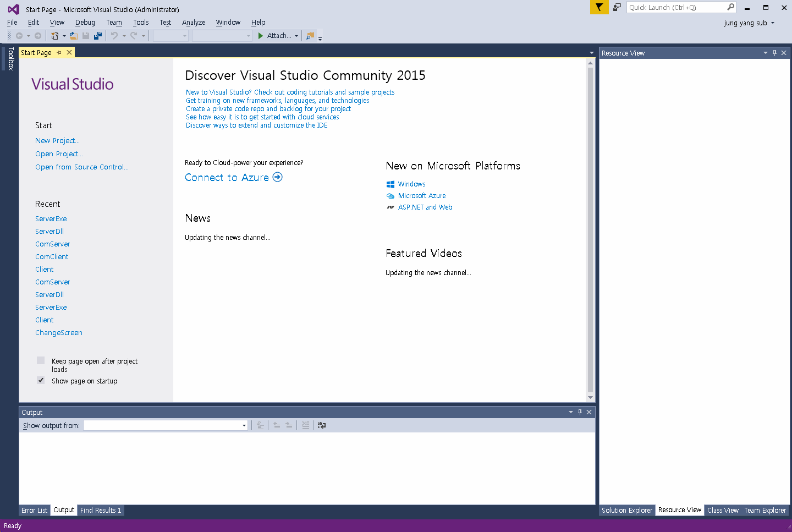Viewport: 792px width, 532px height.
Task: Uncheck Show page on startup
Action: [41, 380]
